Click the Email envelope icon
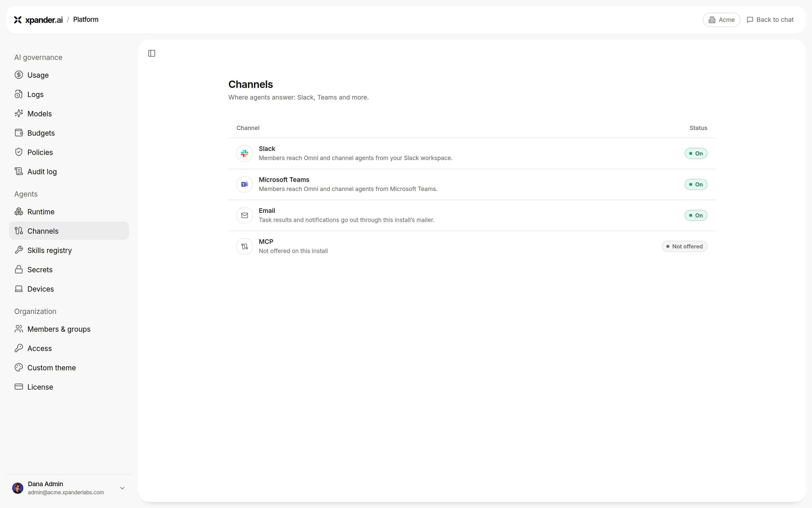812x508 pixels. coord(245,215)
